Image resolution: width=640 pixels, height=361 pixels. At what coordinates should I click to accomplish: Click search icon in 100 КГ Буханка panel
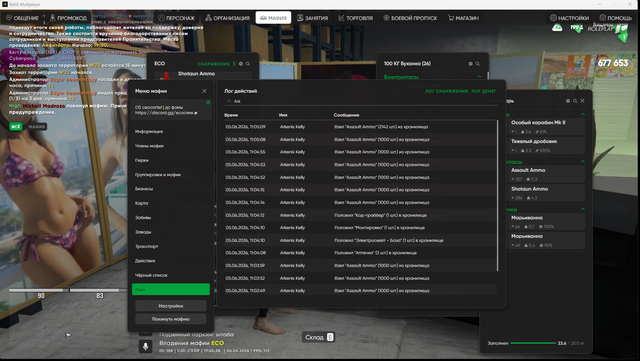(478, 64)
